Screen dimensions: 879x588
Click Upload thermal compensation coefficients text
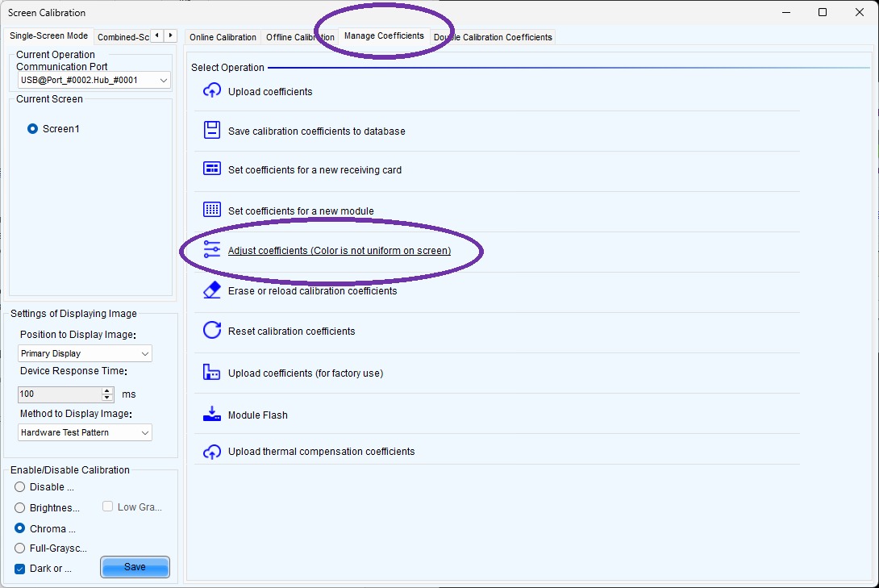pyautogui.click(x=321, y=451)
